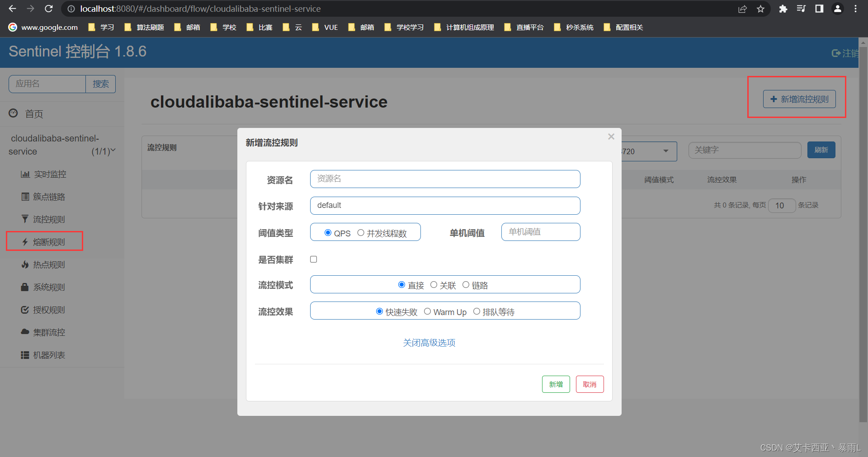Open the 计算机组成原理 bookmark folder
Viewport: 868px width, 457px height.
click(464, 28)
